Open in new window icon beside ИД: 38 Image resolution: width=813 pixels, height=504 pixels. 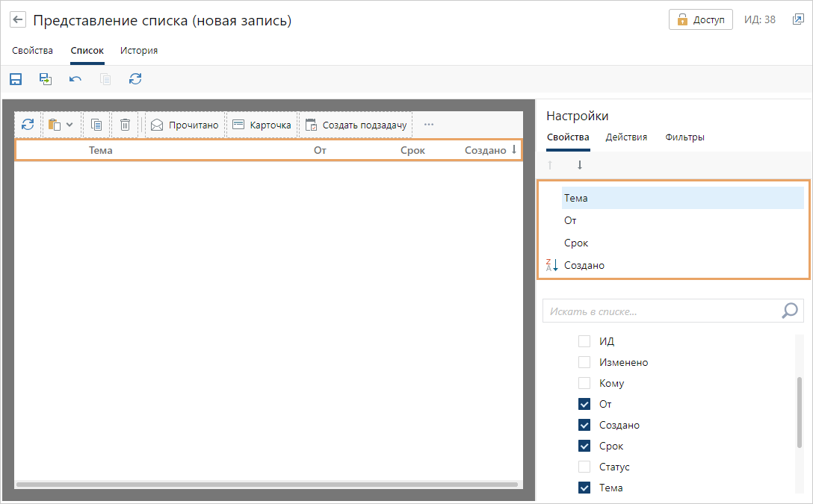pos(798,20)
